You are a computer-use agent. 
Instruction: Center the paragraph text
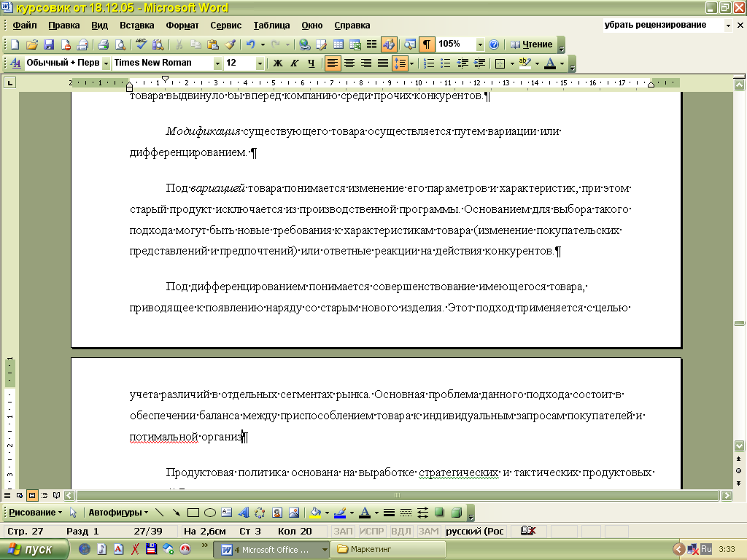click(x=349, y=63)
